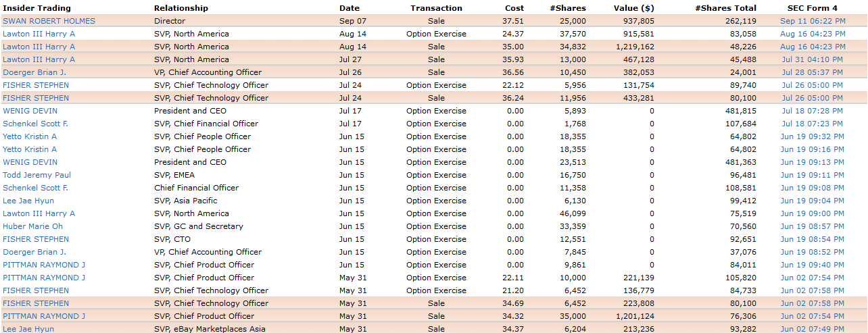Screen dimensions: 868x333
Task: Open the Jul 18 07:28 PM filing
Action: point(812,111)
